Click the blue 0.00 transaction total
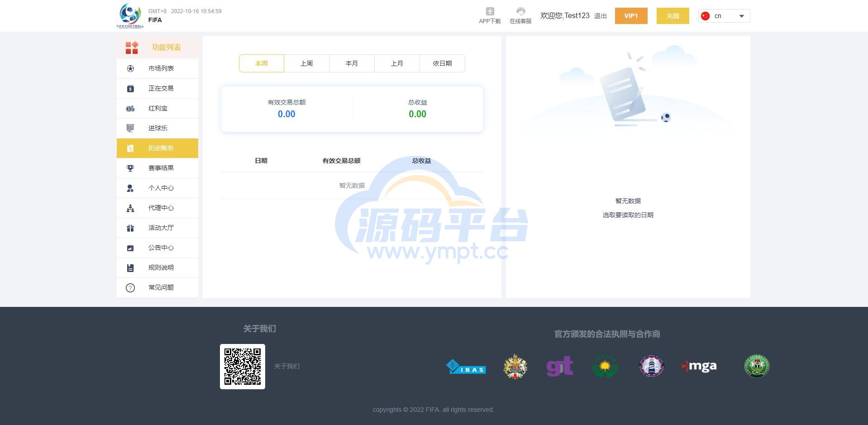The height and width of the screenshot is (425, 868). [286, 114]
